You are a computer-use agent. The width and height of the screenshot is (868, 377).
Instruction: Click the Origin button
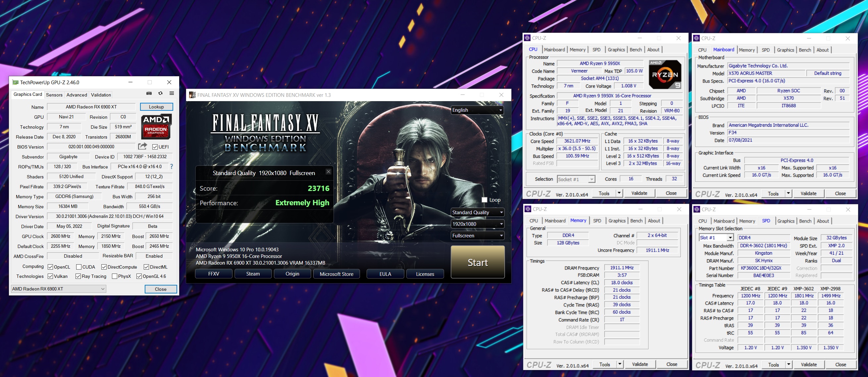[x=292, y=274]
